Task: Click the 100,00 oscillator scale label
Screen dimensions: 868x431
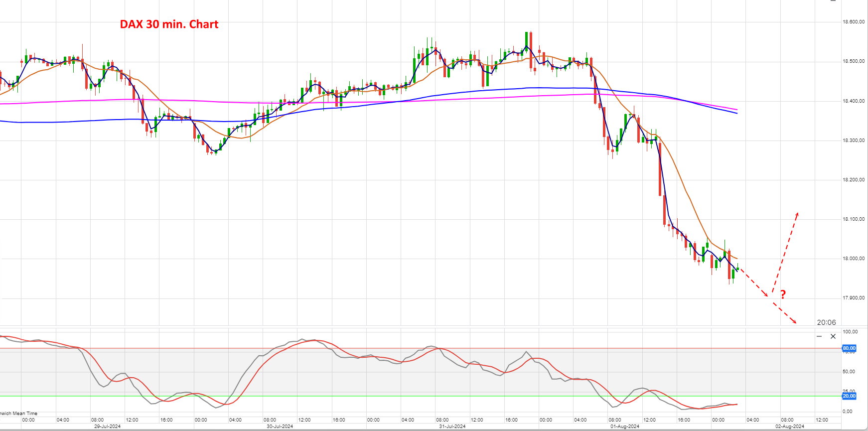Action: [850, 332]
